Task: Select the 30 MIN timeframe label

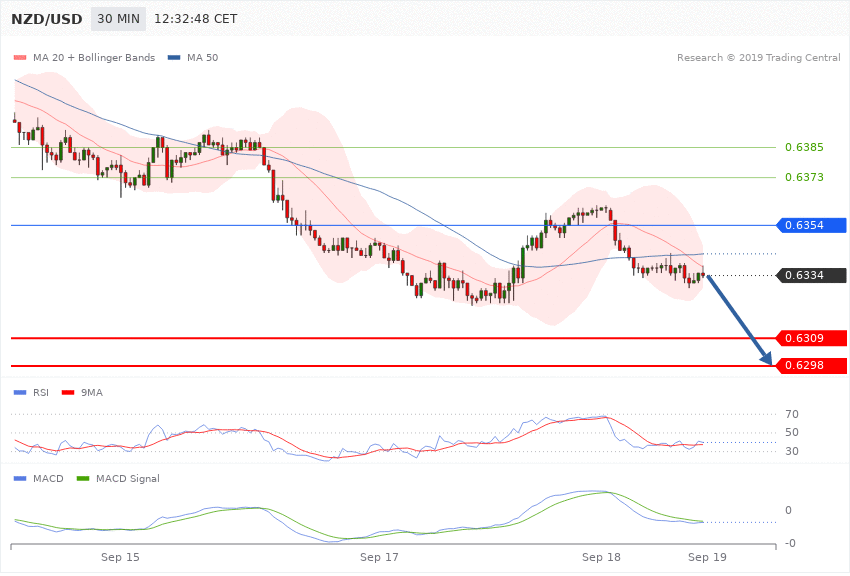Action: point(118,19)
